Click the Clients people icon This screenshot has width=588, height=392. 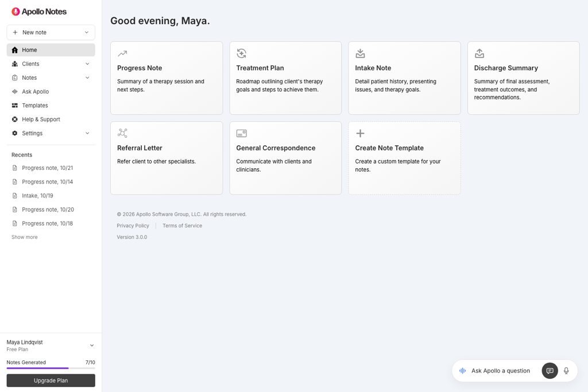coord(14,64)
